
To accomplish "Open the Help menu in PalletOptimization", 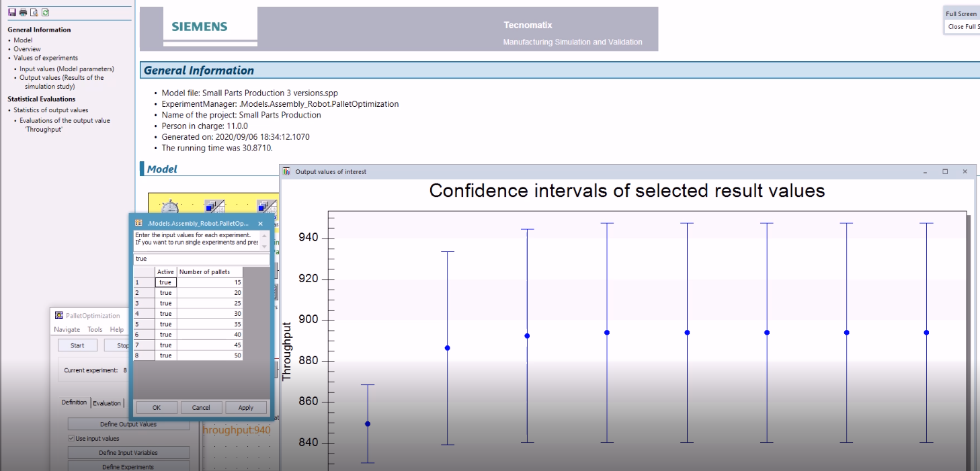I will point(117,329).
